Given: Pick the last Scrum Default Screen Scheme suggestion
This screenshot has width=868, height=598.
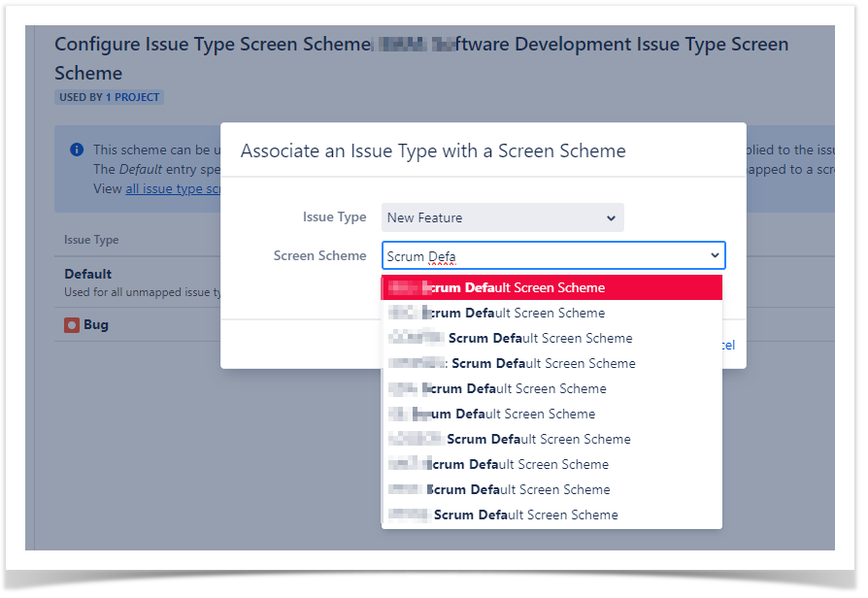Looking at the screenshot, I should tap(551, 515).
